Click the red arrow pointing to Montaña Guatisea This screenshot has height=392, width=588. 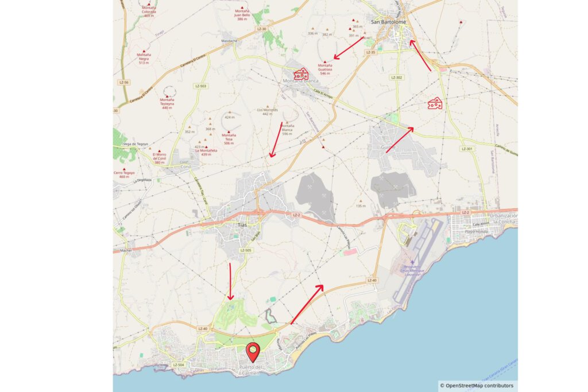pos(349,48)
